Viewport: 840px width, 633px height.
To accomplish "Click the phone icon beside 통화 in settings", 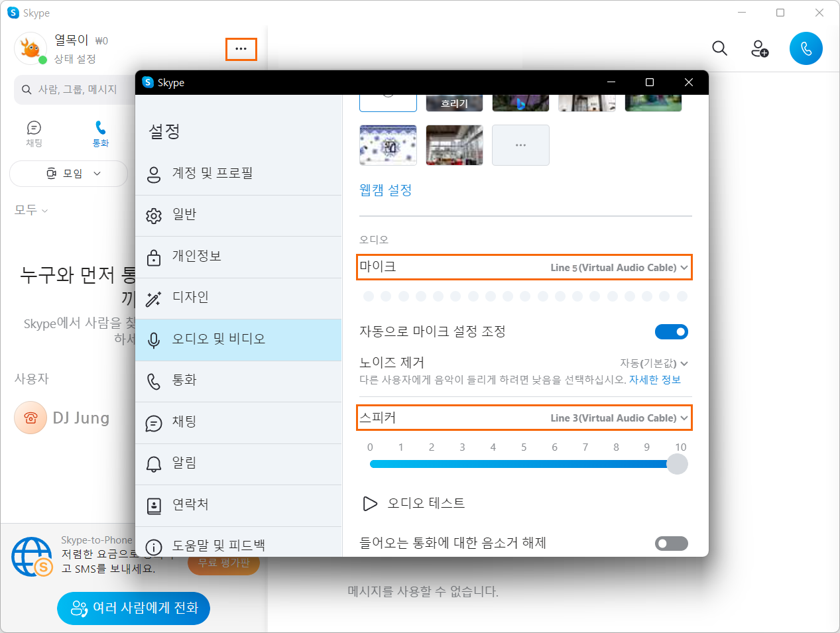I will point(154,382).
